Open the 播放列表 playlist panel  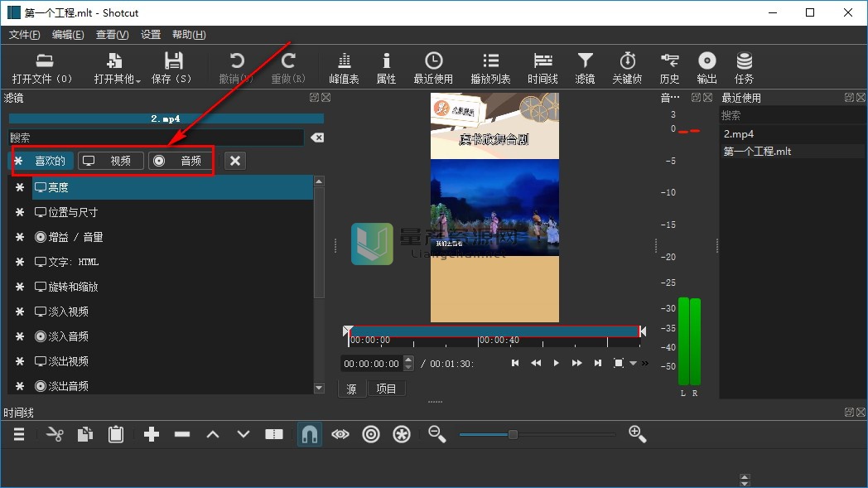pyautogui.click(x=490, y=68)
